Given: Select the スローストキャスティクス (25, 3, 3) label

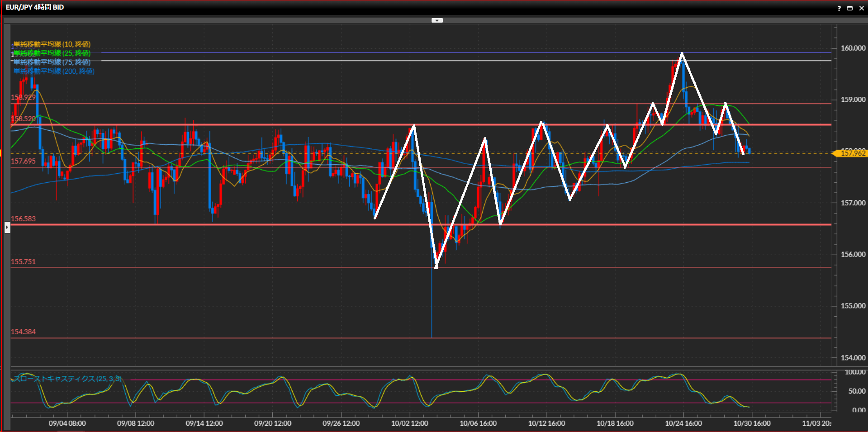Looking at the screenshot, I should (67, 379).
